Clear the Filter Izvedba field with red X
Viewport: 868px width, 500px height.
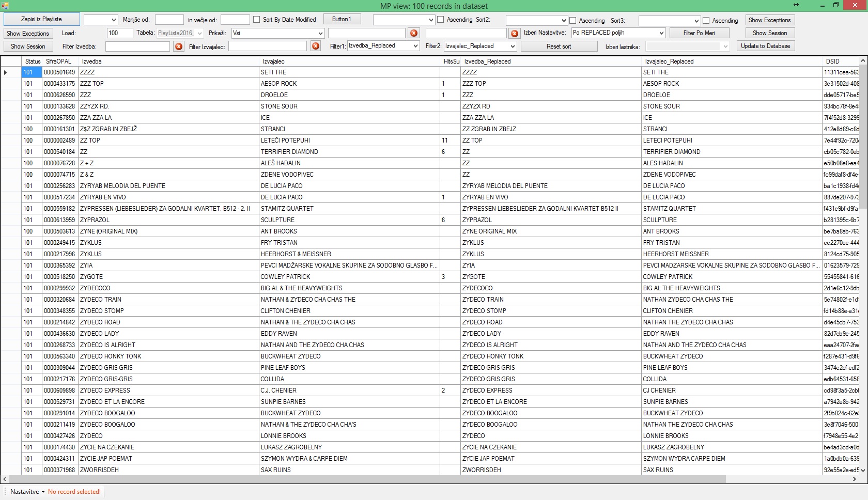(179, 46)
